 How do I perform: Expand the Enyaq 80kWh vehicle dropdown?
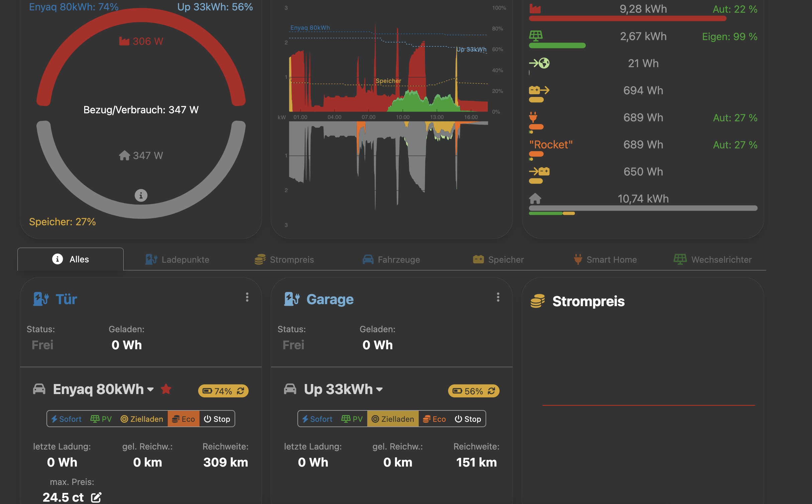[150, 389]
